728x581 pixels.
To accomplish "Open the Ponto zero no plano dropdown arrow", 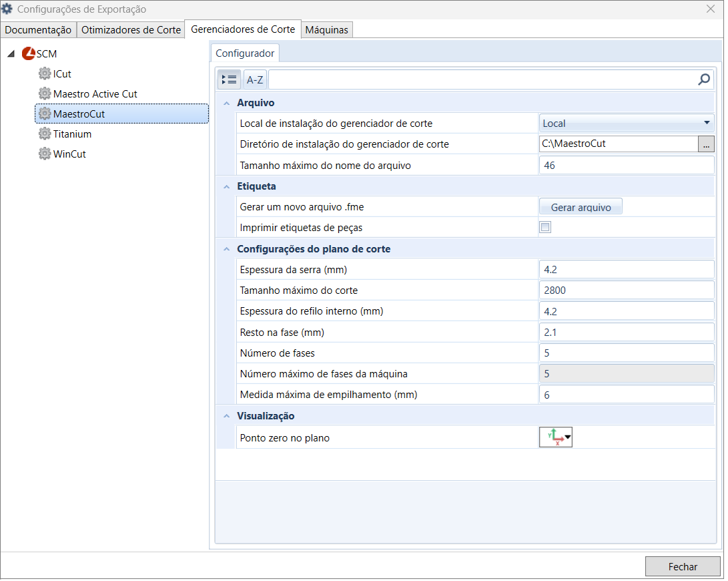I will pos(567,437).
